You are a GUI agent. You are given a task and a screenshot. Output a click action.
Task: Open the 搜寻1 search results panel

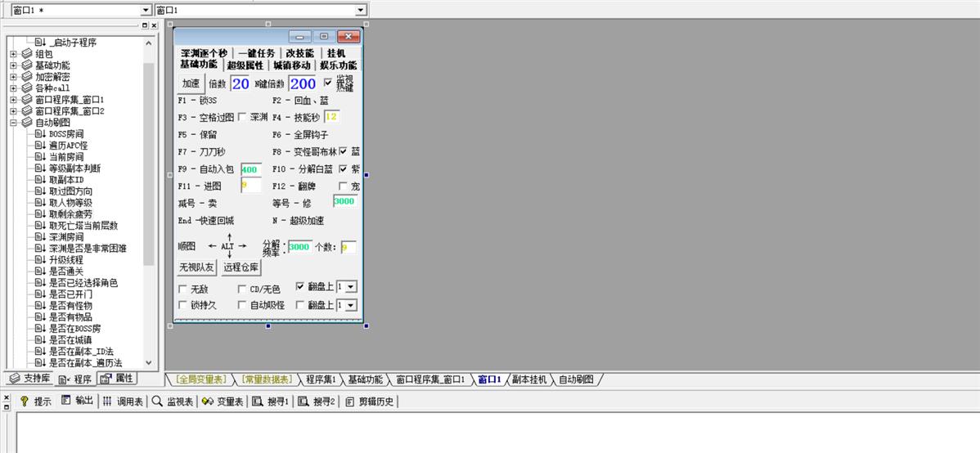click(271, 401)
